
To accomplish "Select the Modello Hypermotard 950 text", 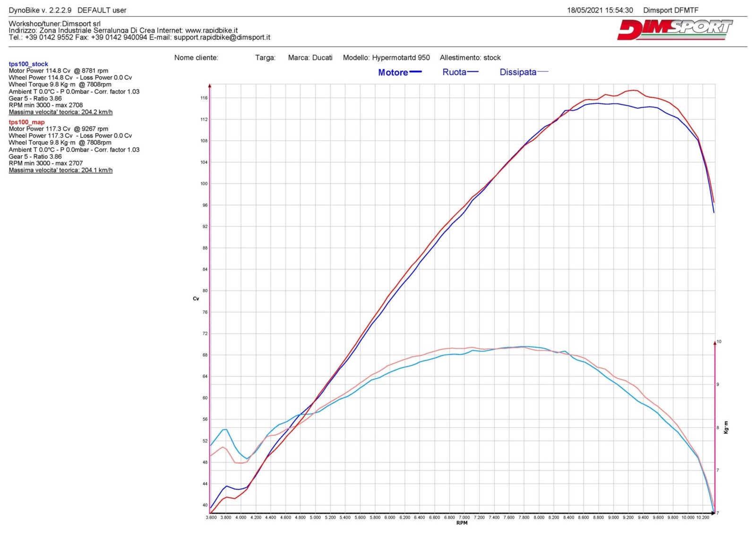I will (386, 58).
